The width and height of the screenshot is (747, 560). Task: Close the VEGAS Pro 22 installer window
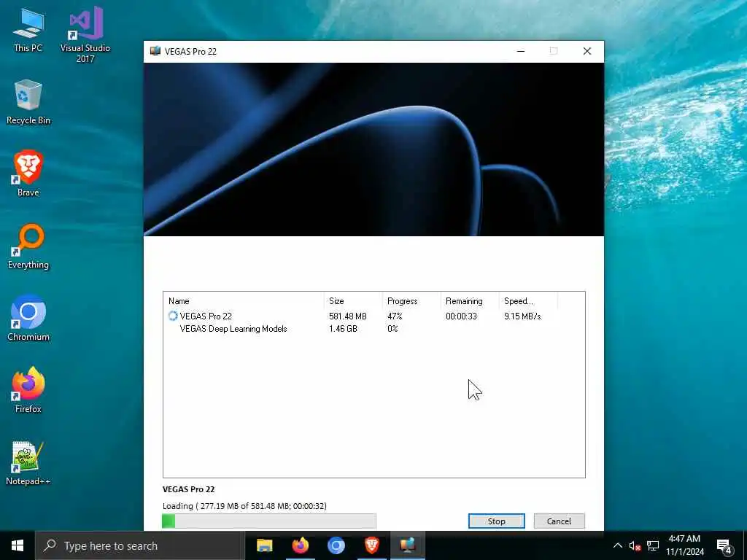tap(587, 51)
